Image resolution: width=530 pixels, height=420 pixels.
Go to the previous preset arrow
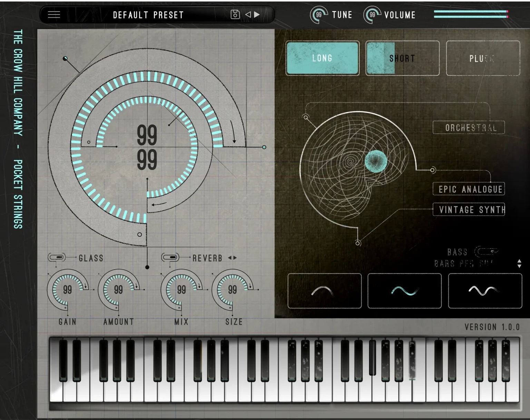tap(248, 14)
